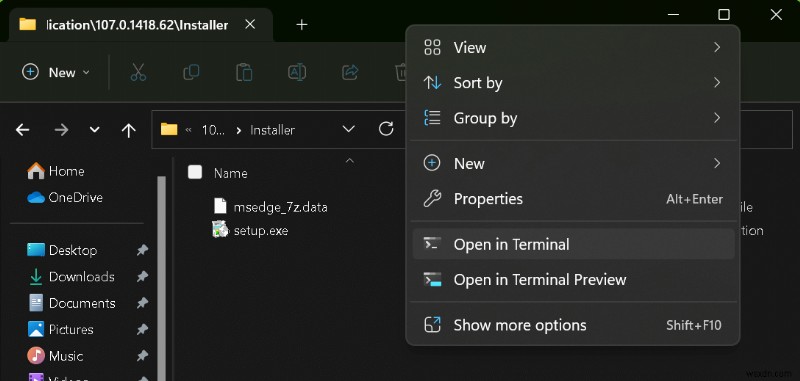
Task: Click the Delete trash icon
Action: (402, 72)
